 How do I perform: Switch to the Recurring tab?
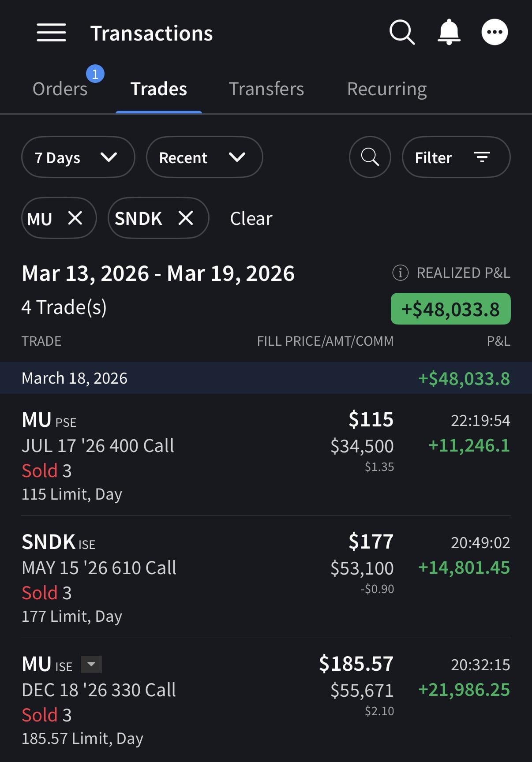click(x=386, y=89)
